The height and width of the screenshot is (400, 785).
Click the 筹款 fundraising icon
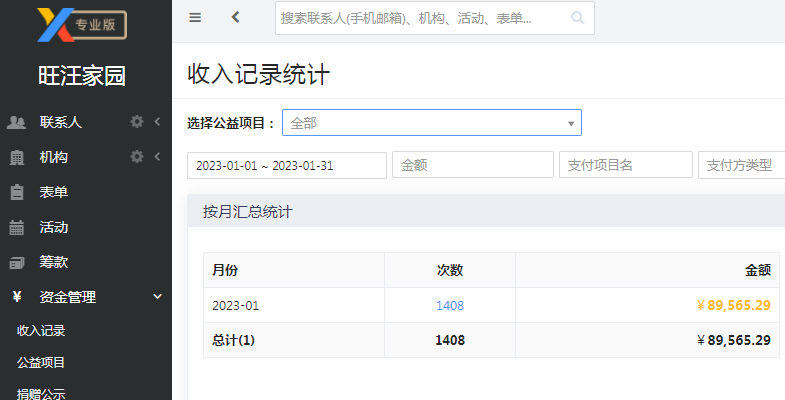[x=17, y=262]
